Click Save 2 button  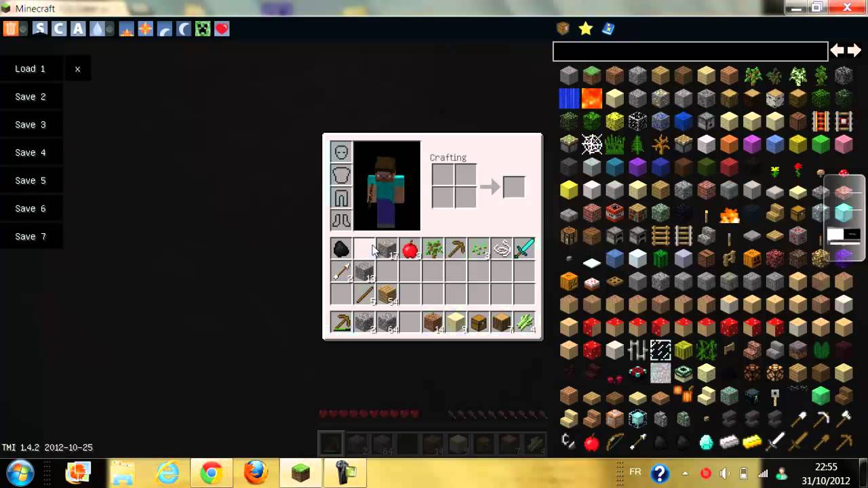point(31,97)
